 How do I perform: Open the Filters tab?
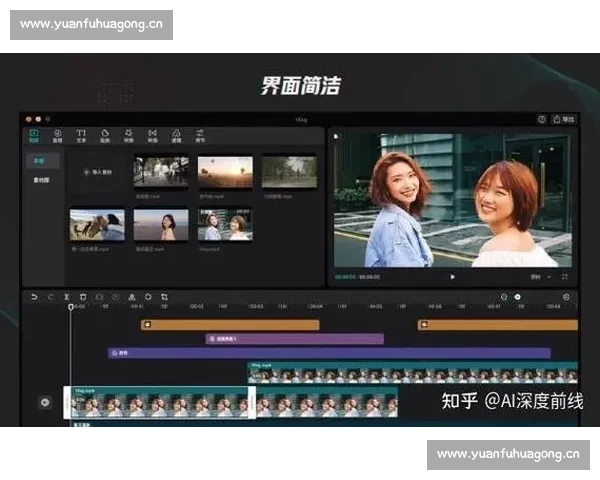[x=176, y=136]
